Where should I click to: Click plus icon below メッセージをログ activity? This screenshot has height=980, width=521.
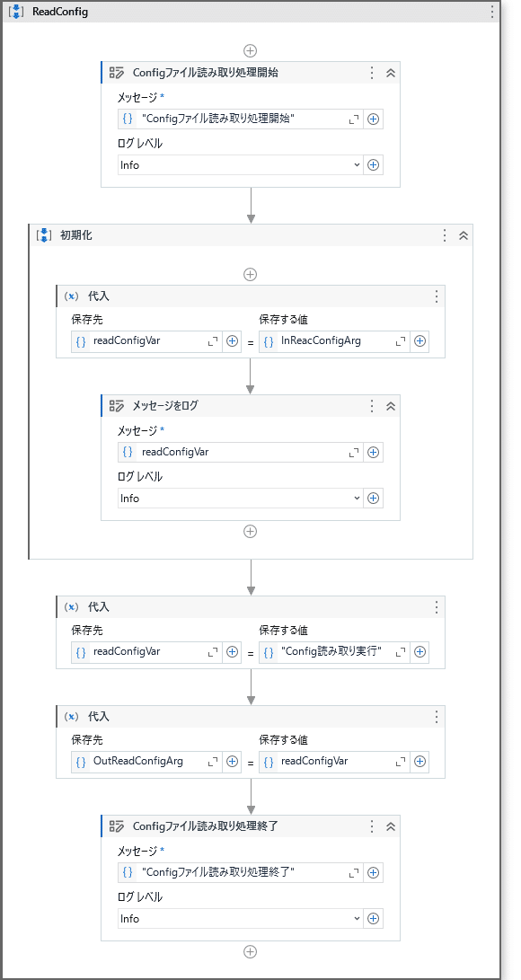(251, 531)
